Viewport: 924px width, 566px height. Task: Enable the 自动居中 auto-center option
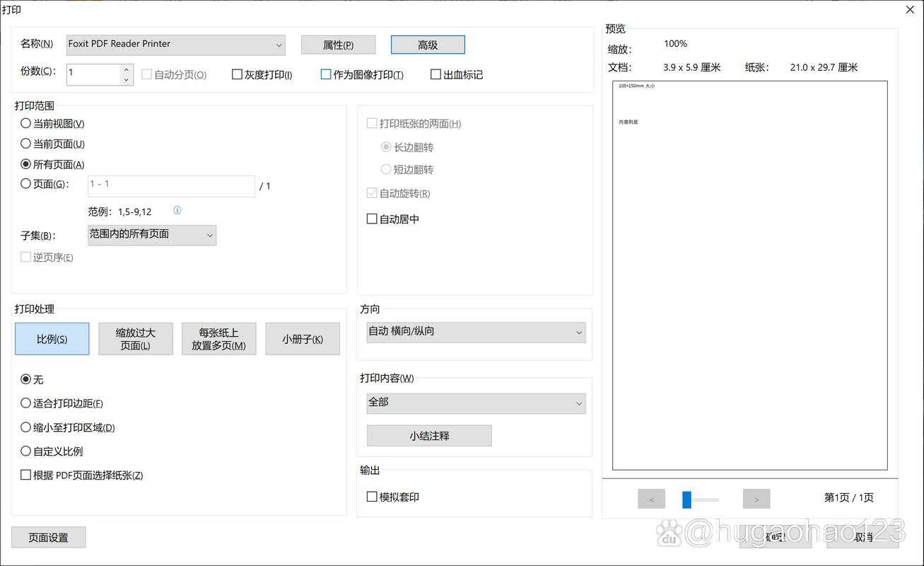372,219
